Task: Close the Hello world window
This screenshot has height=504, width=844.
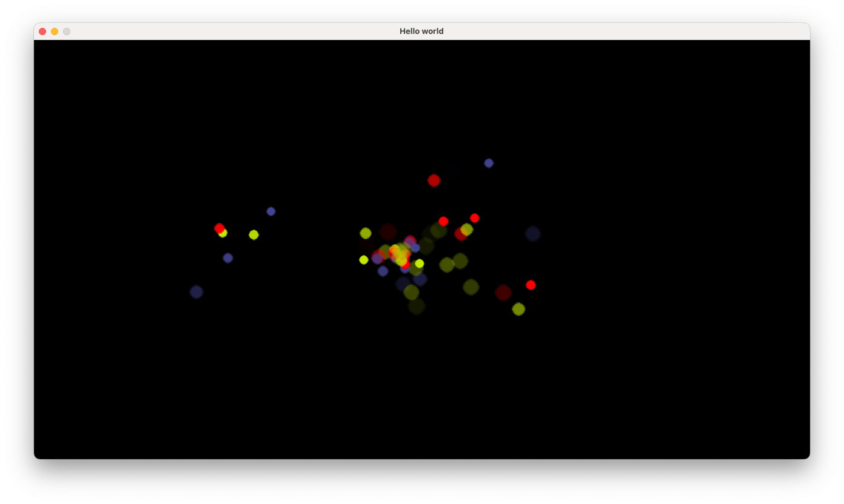Action: coord(42,31)
